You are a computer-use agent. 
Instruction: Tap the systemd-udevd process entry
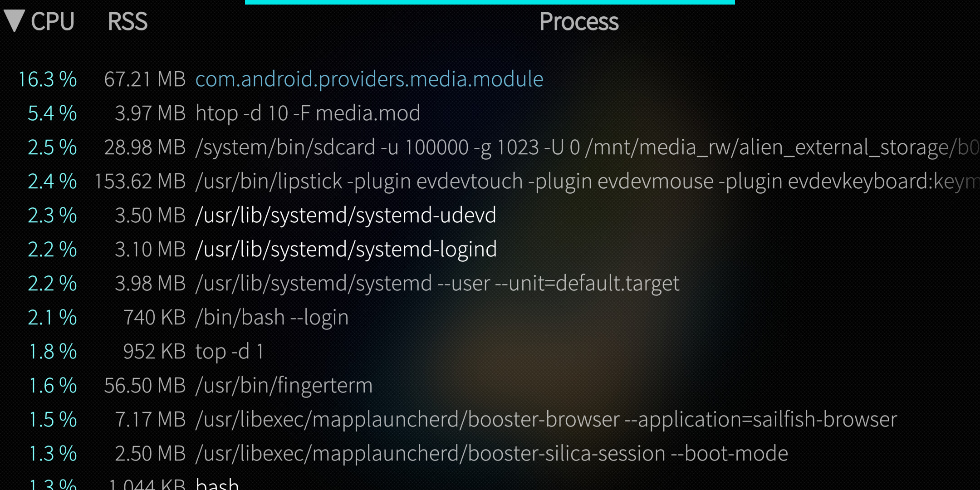tap(346, 216)
